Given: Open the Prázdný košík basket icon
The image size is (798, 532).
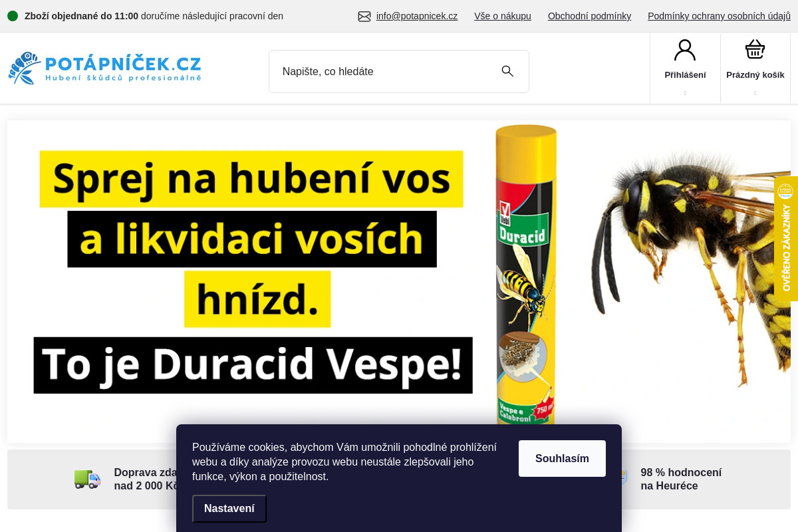Looking at the screenshot, I should (755, 50).
